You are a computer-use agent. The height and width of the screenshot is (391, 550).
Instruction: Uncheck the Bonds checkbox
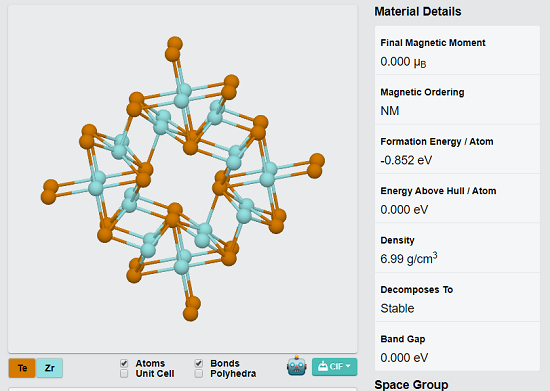[x=199, y=363]
